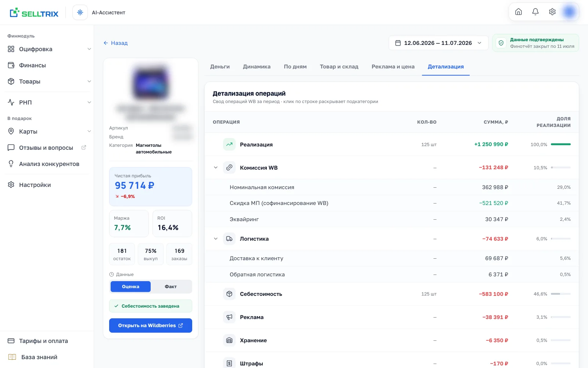
Task: Click the Реализация 100% share bar
Action: click(x=561, y=144)
